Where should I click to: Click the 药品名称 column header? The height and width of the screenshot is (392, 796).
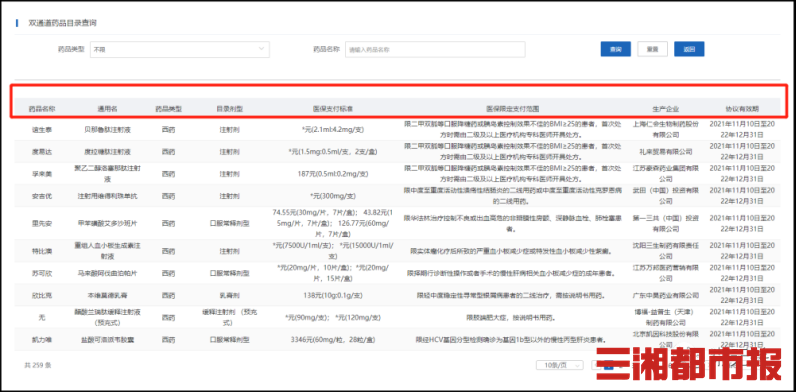pos(42,109)
